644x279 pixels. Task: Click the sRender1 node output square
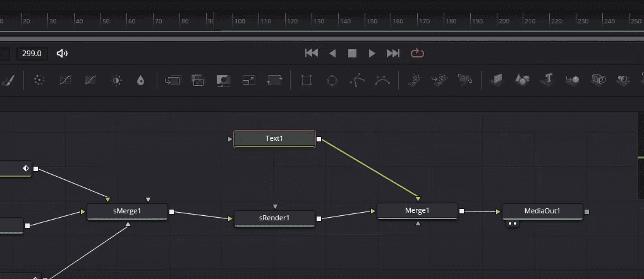tap(319, 218)
